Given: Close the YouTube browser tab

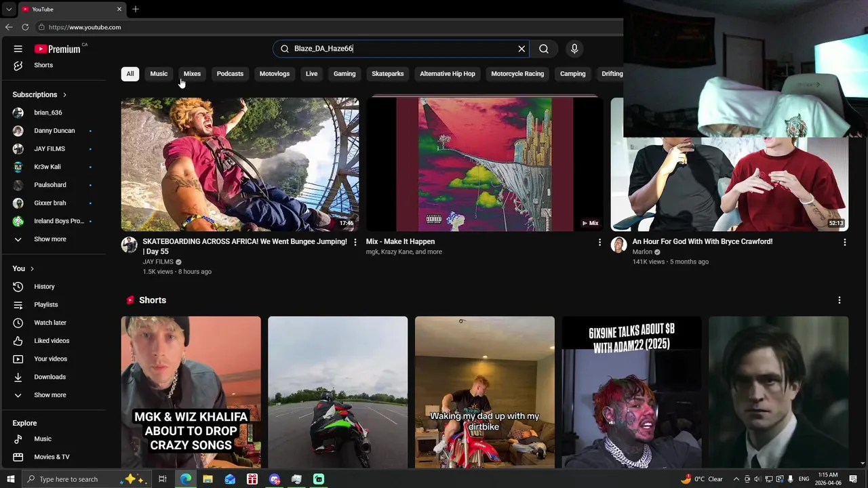Looking at the screenshot, I should click(119, 9).
